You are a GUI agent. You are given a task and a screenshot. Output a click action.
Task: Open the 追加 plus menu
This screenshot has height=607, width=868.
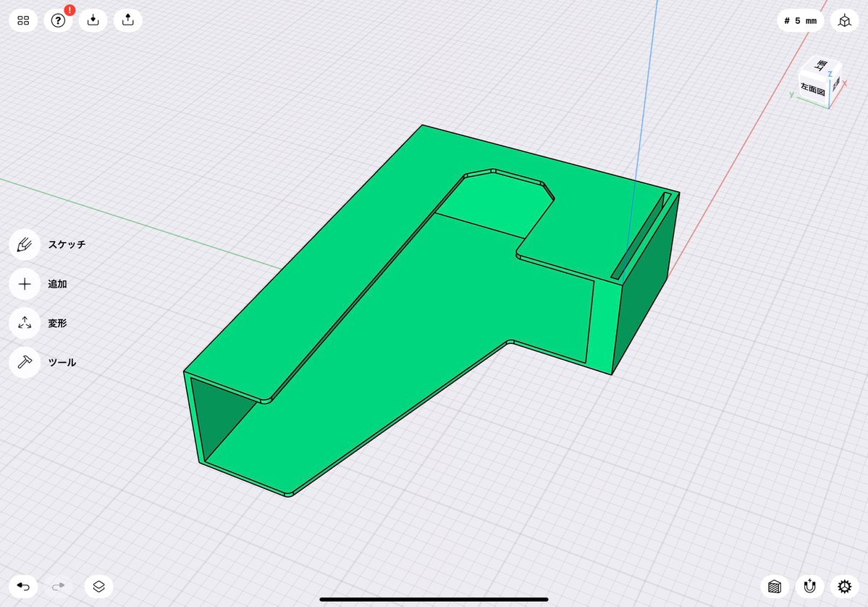[25, 284]
